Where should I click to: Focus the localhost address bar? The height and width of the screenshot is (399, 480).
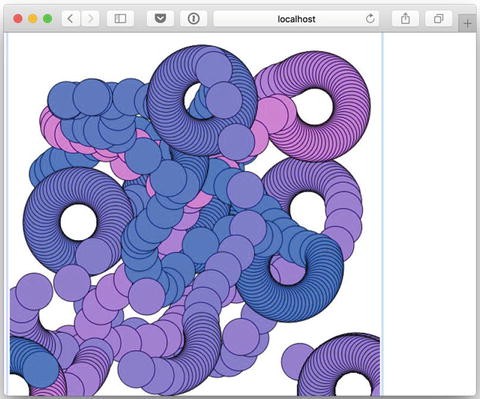296,19
